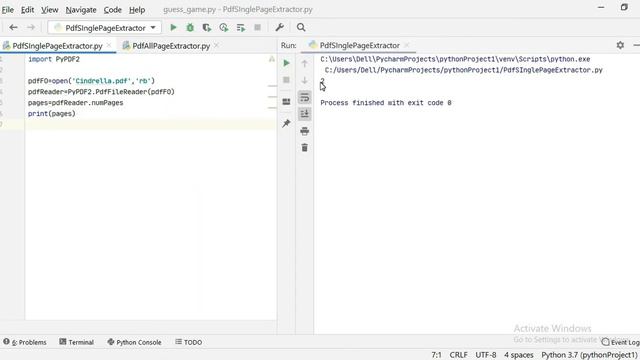This screenshot has height=360, width=640.
Task: Print the console output
Action: (304, 131)
